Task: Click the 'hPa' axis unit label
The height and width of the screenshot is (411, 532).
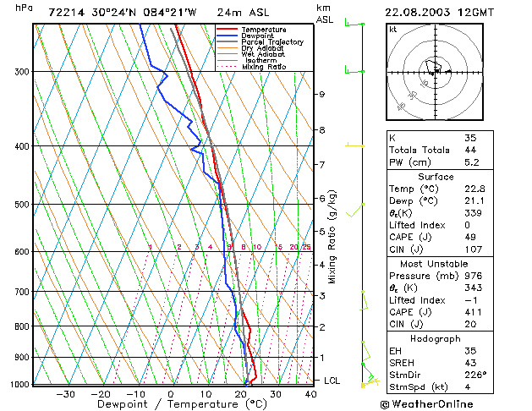Action: [x=24, y=8]
